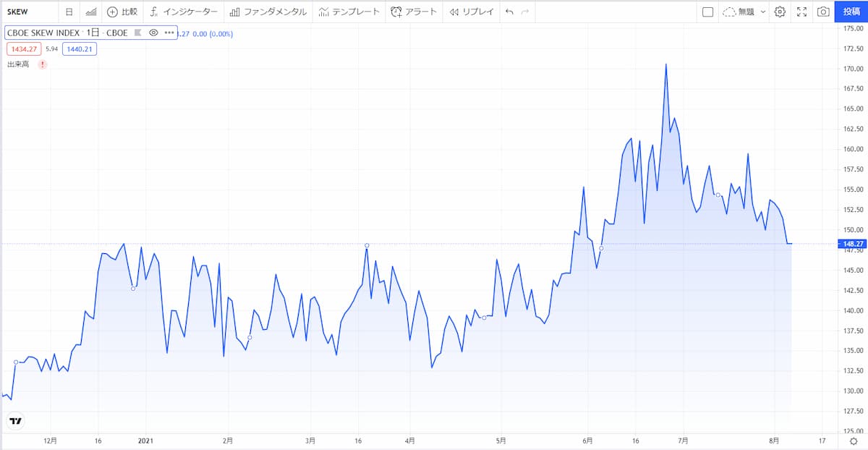This screenshot has width=868, height=450.
Task: Click the SKEW symbol search field
Action: (x=27, y=12)
